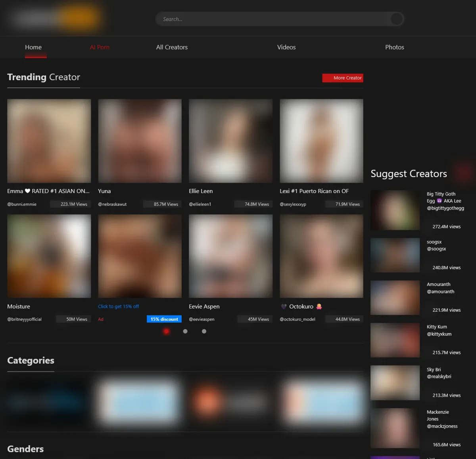Screen dimensions: 476x459
Task: Click the @kittyxkum suggested creator handle
Action: point(439,334)
